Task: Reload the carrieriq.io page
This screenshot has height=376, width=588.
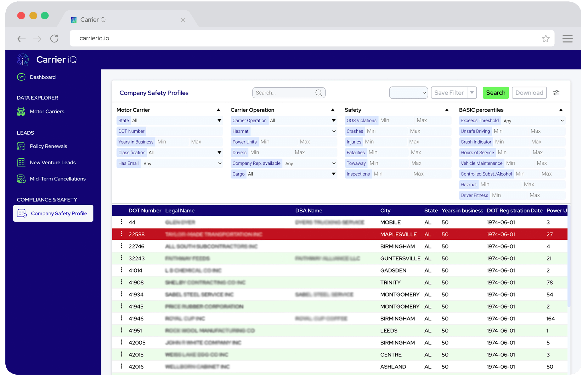Action: [x=54, y=38]
